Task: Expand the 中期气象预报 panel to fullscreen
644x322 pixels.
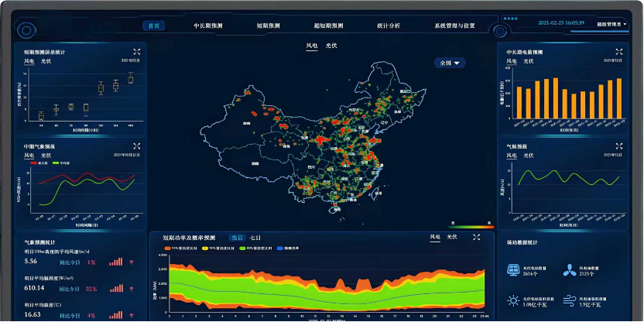Action: [x=136, y=146]
